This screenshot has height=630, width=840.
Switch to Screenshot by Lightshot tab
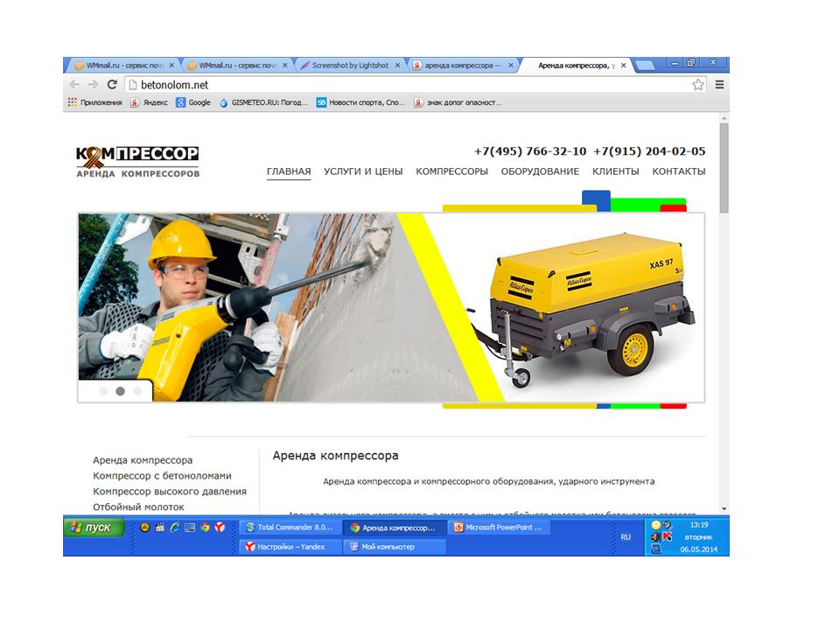(349, 66)
